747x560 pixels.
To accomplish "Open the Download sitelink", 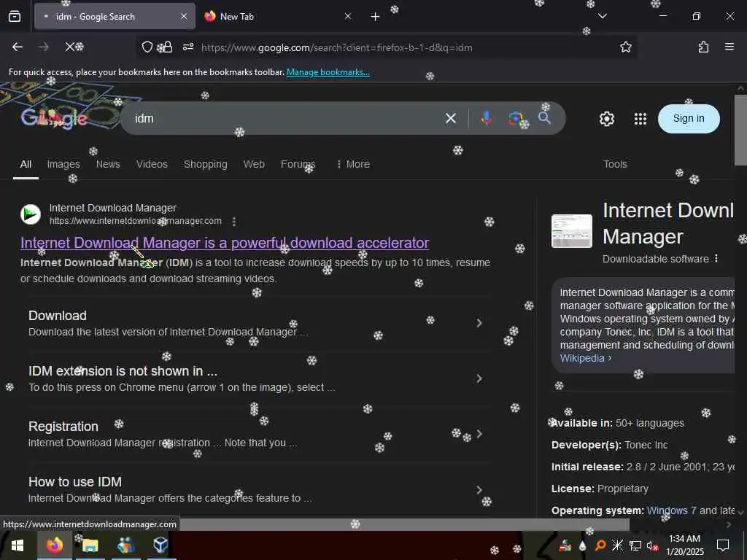I will (58, 316).
